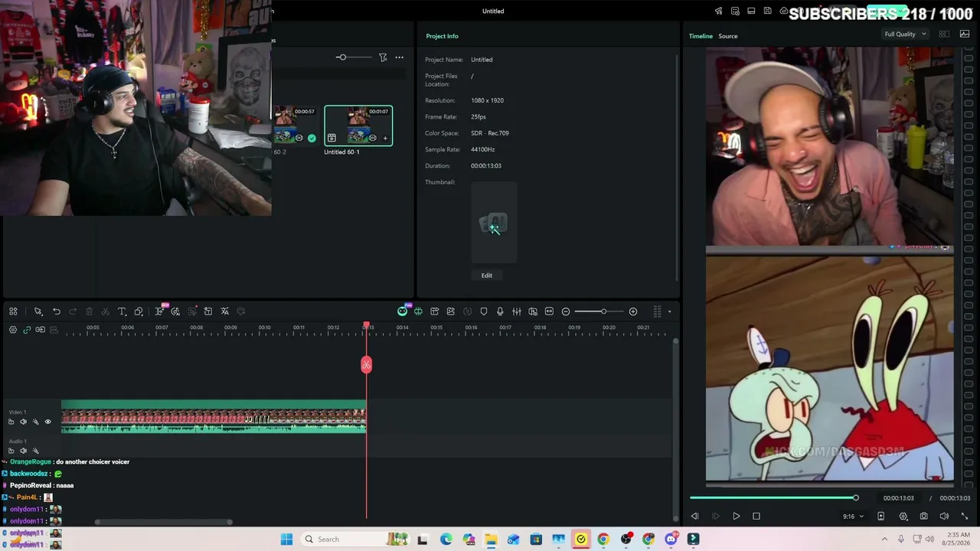Open the filter icon in media panel
Viewport: 980px width, 551px height.
point(383,57)
